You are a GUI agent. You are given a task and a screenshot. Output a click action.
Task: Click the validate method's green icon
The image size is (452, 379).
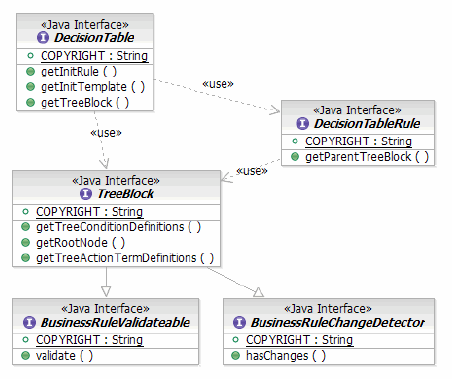click(25, 356)
